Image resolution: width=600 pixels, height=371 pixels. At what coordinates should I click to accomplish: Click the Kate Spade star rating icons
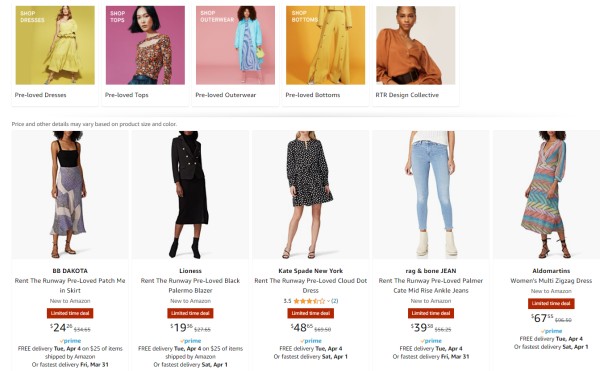(x=309, y=301)
